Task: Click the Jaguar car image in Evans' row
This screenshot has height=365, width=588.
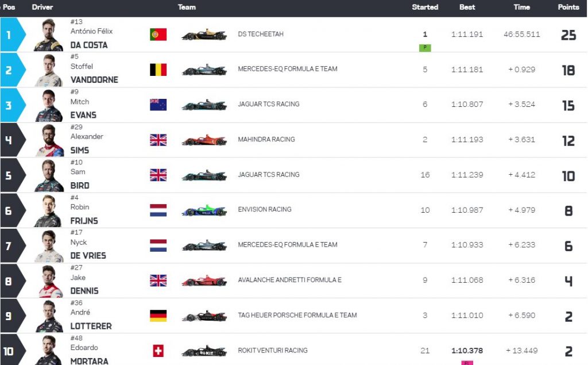Action: 204,105
